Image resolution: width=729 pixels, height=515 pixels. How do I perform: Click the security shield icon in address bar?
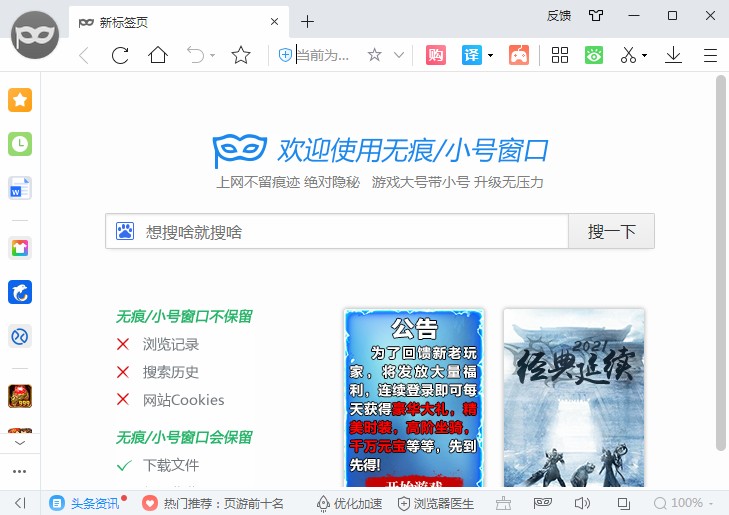pyautogui.click(x=285, y=55)
